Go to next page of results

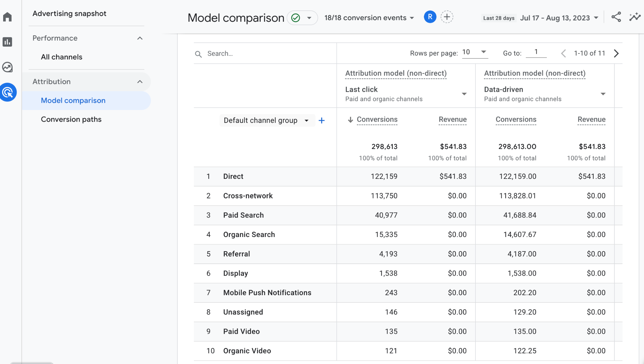pyautogui.click(x=616, y=53)
